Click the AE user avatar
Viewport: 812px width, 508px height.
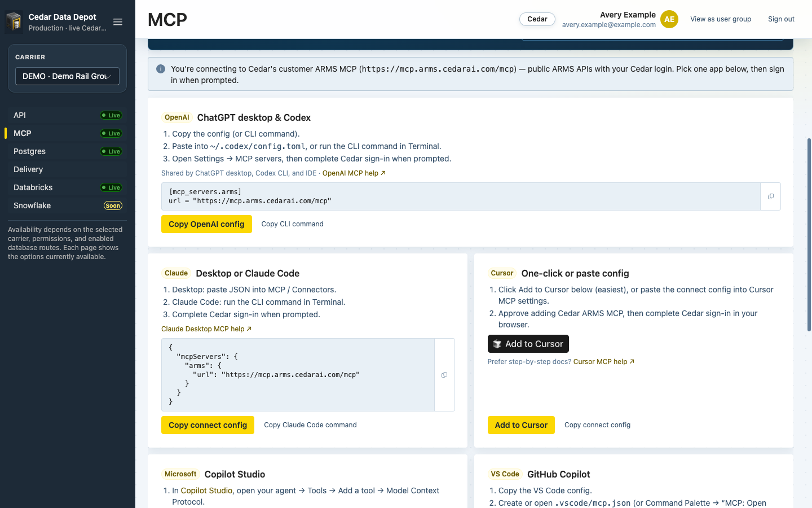[669, 19]
